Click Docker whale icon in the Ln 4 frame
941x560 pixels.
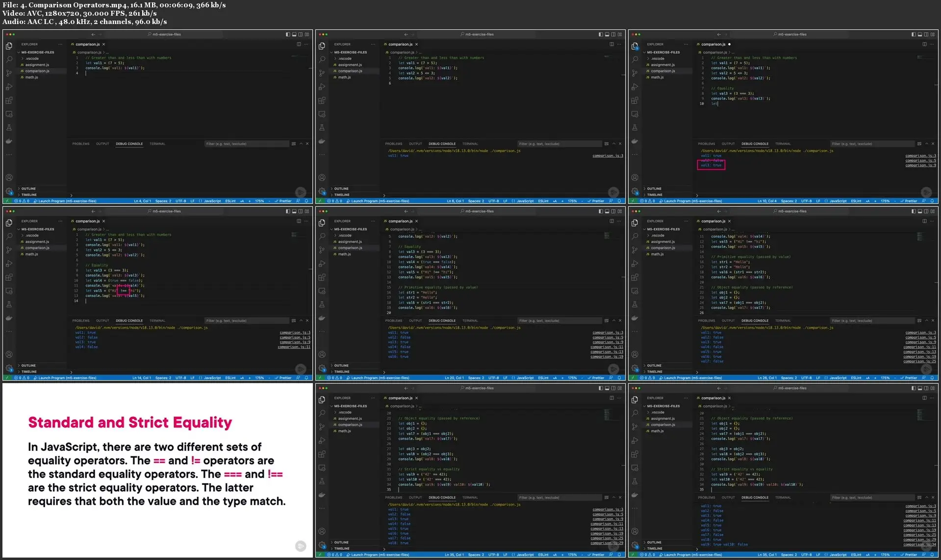point(9,141)
